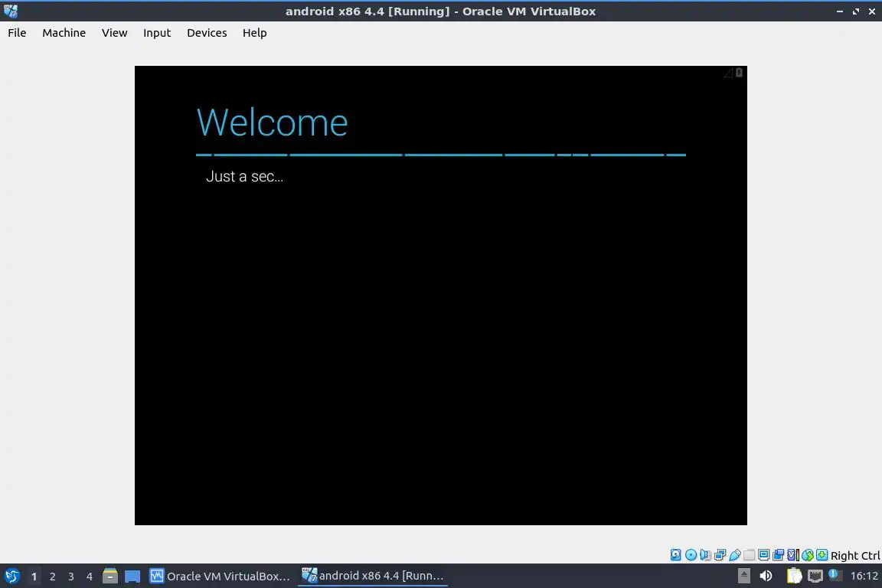Click the audio status icon
Image resolution: width=882 pixels, height=588 pixels.
pyautogui.click(x=705, y=555)
